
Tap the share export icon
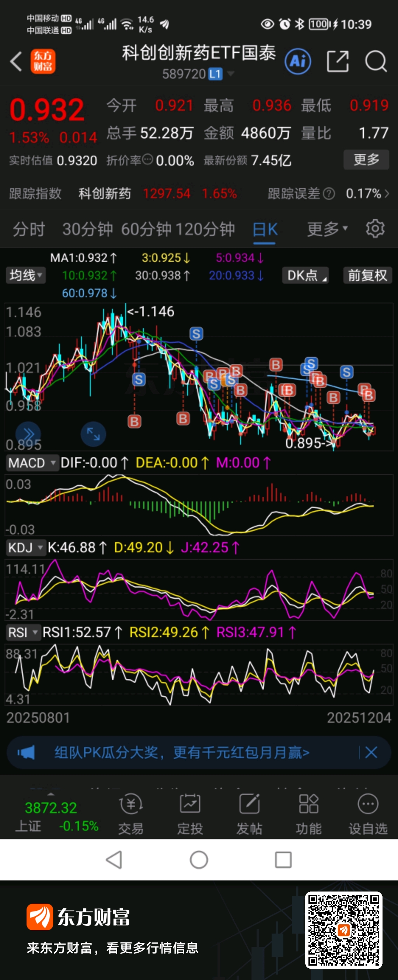(x=338, y=61)
